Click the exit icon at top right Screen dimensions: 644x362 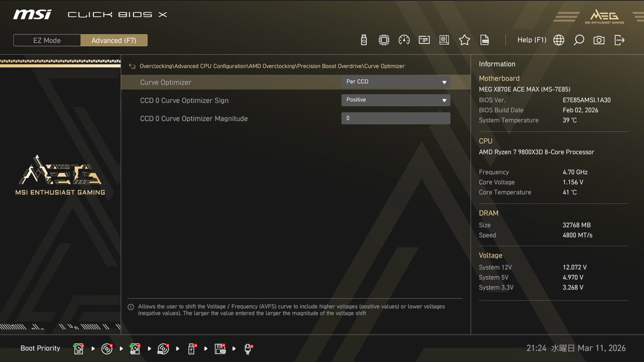tap(619, 40)
